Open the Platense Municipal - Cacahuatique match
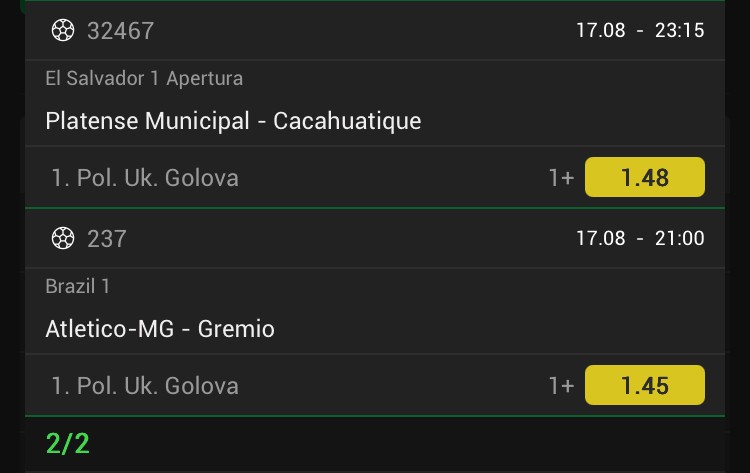750x473 pixels. [x=233, y=121]
